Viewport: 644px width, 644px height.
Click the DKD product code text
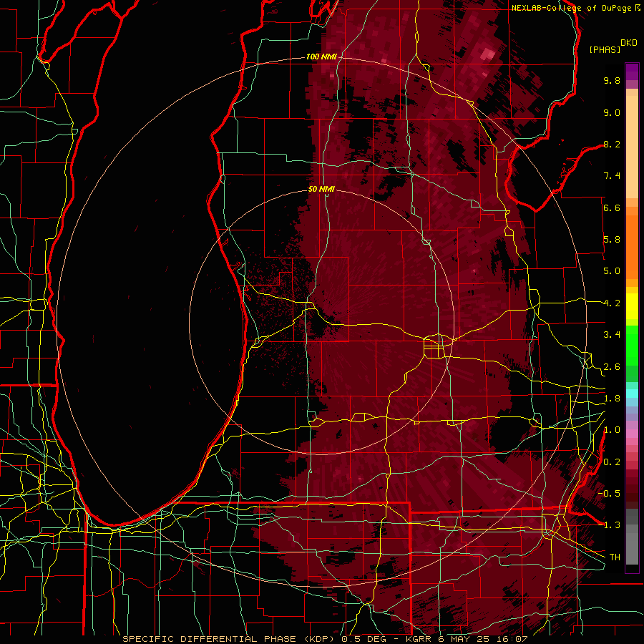629,43
